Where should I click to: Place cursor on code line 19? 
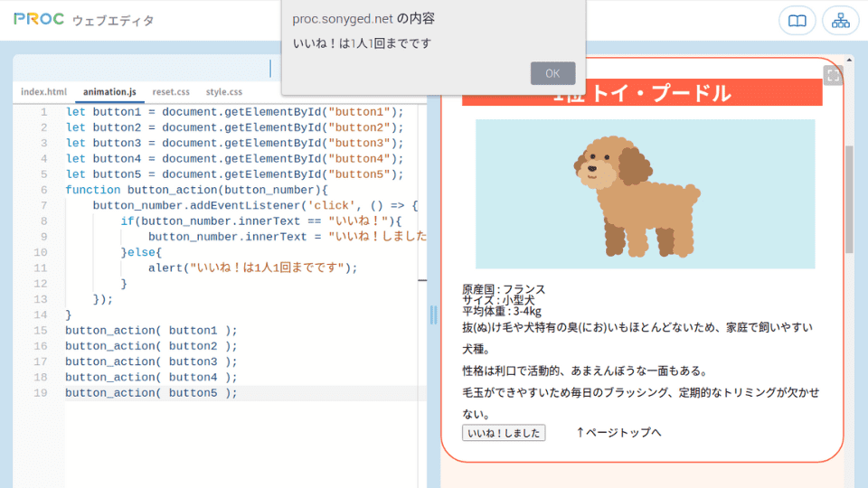point(245,393)
